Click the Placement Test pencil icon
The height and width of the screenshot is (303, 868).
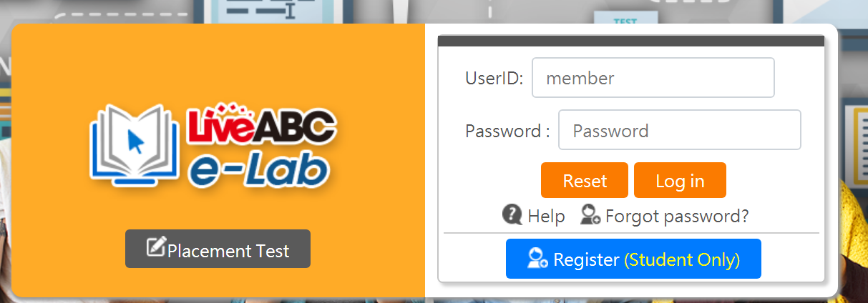156,247
